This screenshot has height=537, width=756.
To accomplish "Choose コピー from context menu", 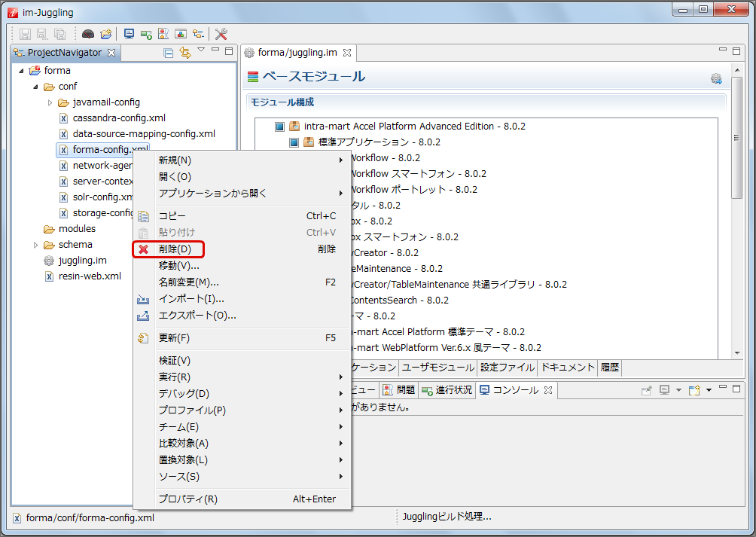I will tap(242, 216).
